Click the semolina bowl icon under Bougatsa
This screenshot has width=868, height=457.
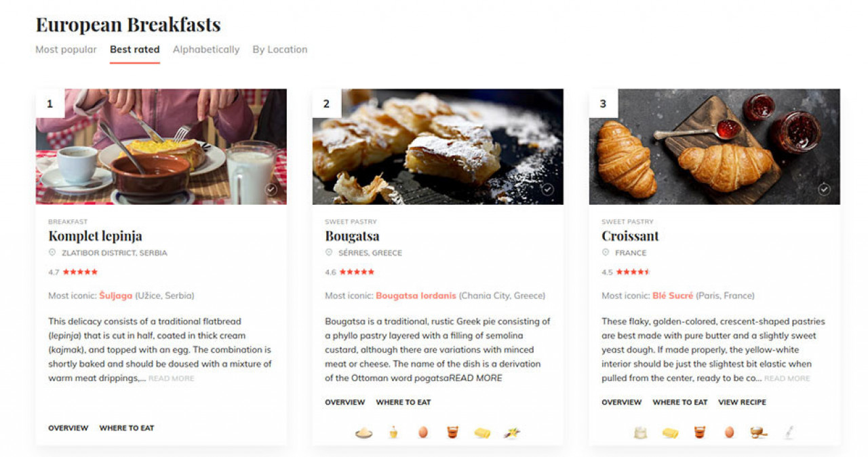click(364, 433)
